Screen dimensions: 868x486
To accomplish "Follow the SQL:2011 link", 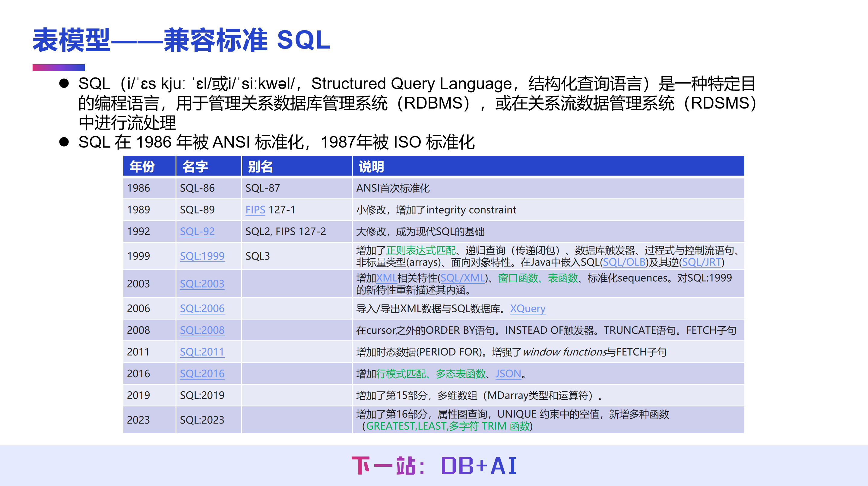I will [x=202, y=352].
